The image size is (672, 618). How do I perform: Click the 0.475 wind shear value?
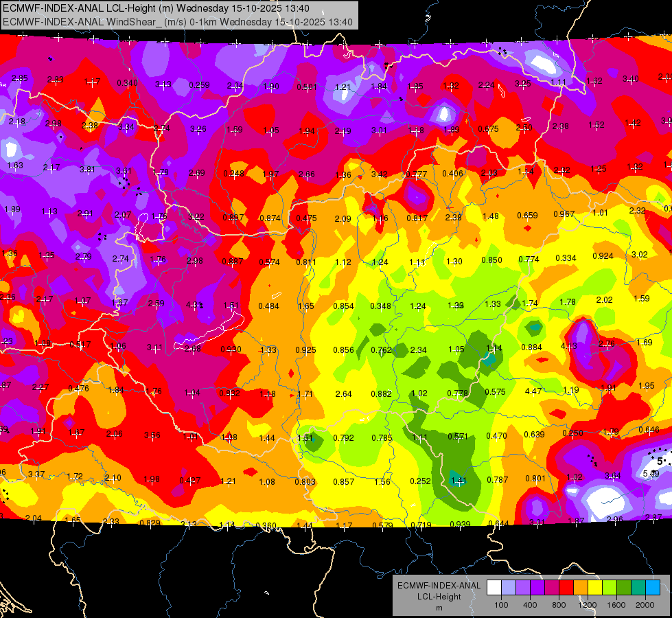306,218
